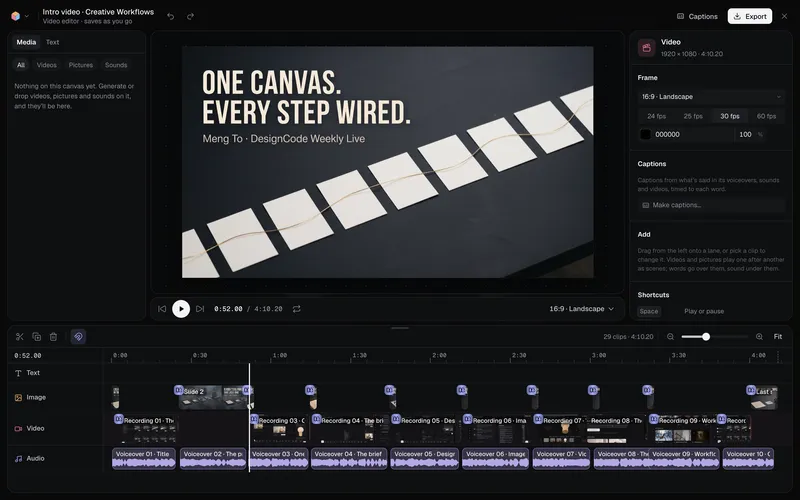Select the Recording 01 video clip
800x500 pixels.
click(148, 431)
